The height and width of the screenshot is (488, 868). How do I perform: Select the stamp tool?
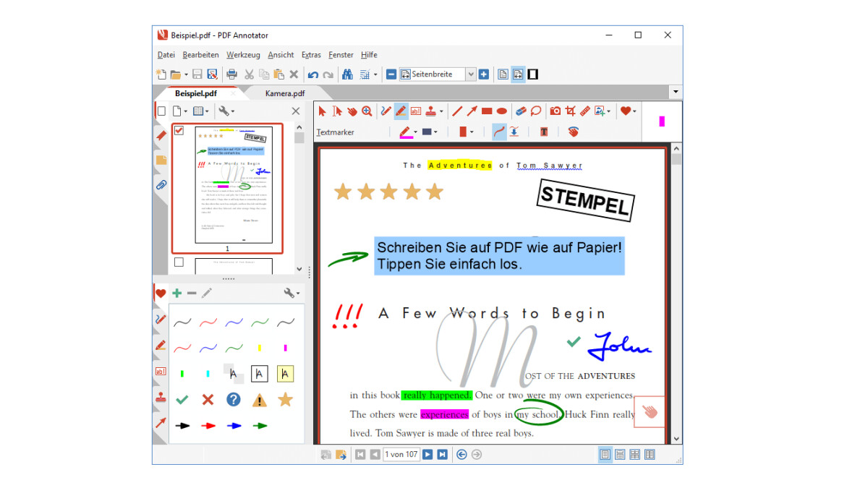(431, 111)
